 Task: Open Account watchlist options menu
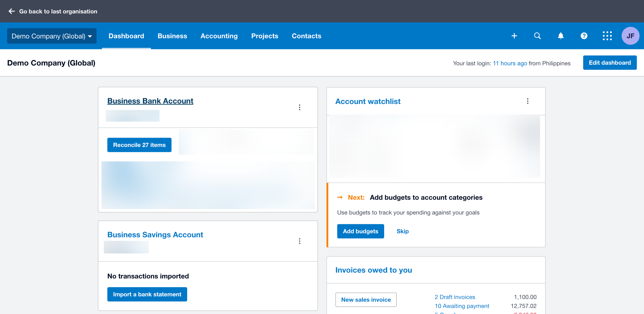pos(528,101)
